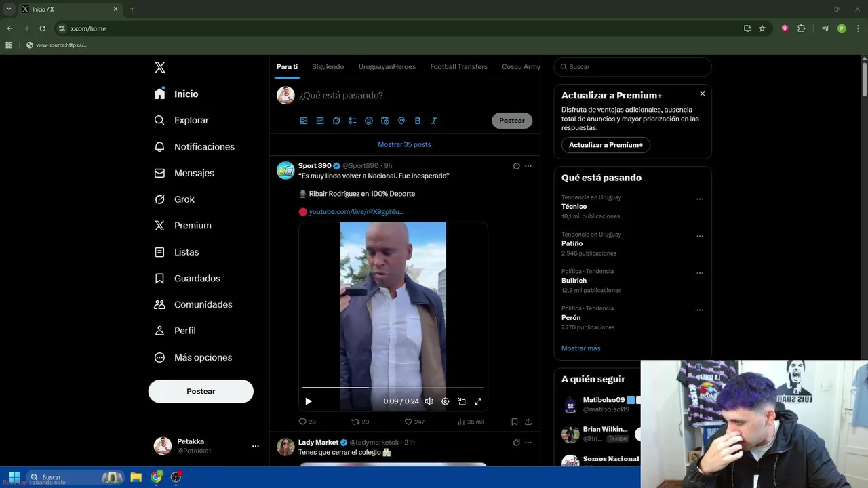
Task: Dismiss the Premium+ upgrade card
Action: tap(703, 94)
